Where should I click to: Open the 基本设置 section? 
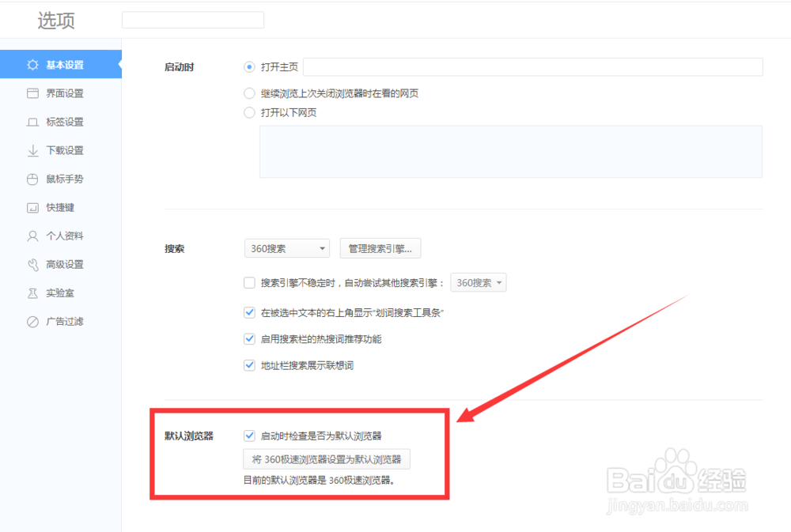61,64
